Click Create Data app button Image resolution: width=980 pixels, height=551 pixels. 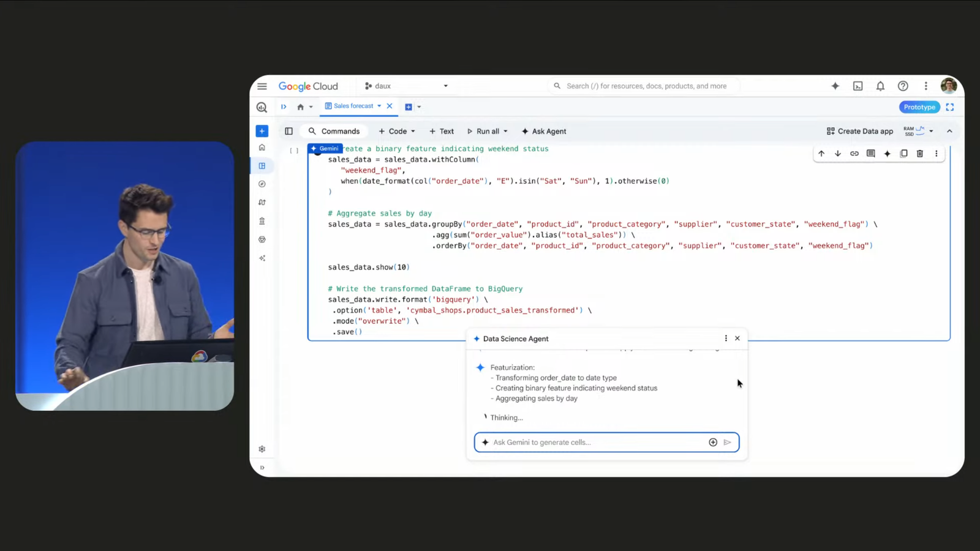pyautogui.click(x=859, y=132)
